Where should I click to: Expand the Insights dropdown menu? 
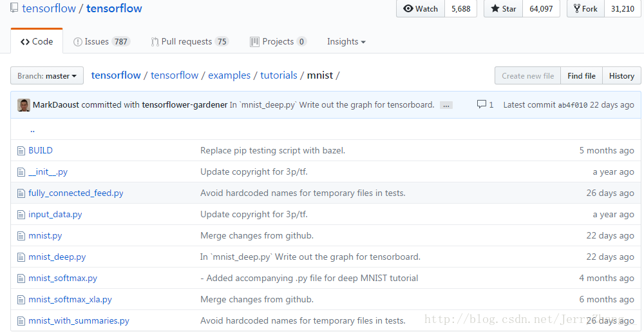(x=346, y=41)
